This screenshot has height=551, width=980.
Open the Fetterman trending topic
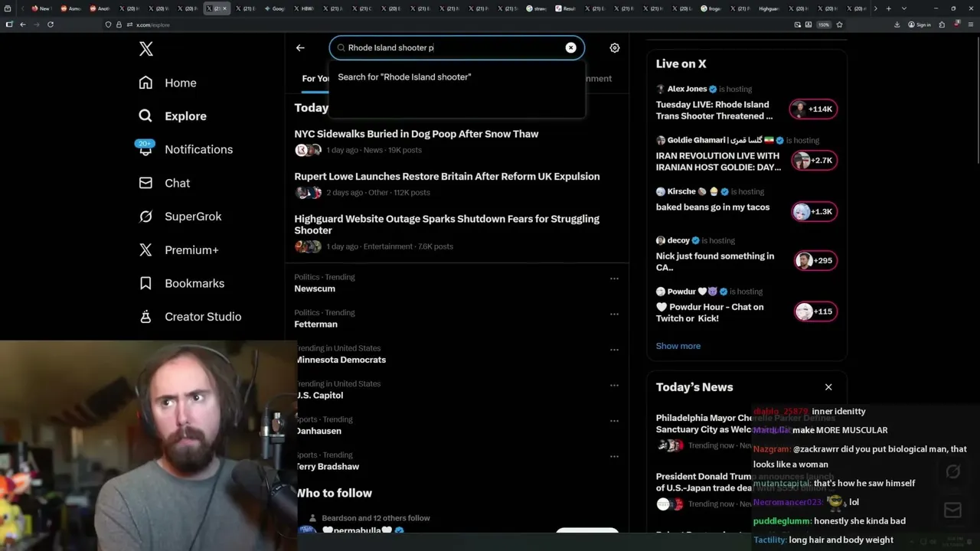[315, 324]
